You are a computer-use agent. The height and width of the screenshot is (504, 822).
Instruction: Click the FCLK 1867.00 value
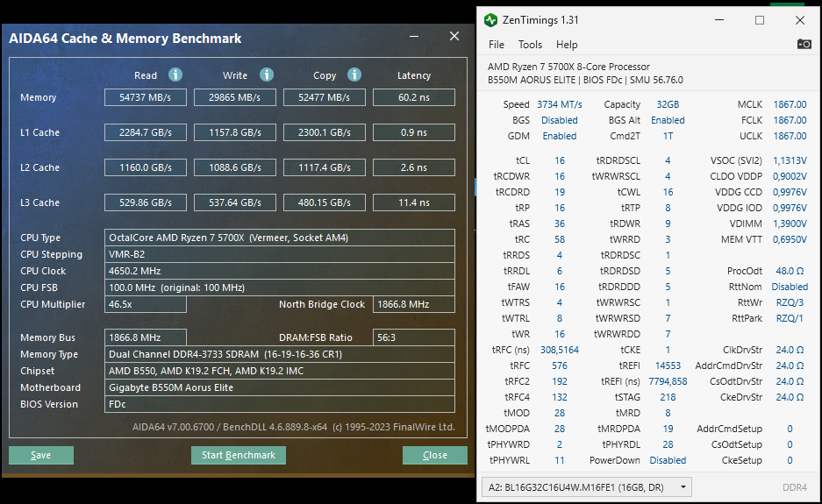click(790, 120)
